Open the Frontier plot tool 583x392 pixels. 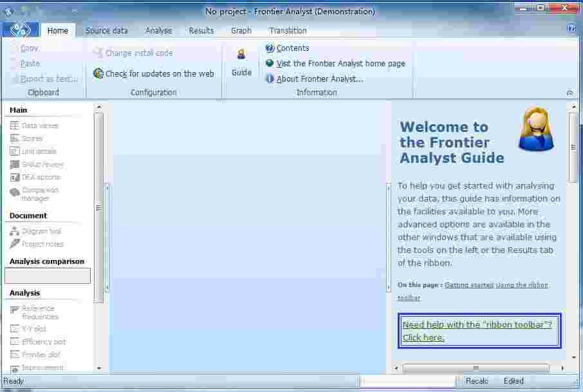pos(35,355)
